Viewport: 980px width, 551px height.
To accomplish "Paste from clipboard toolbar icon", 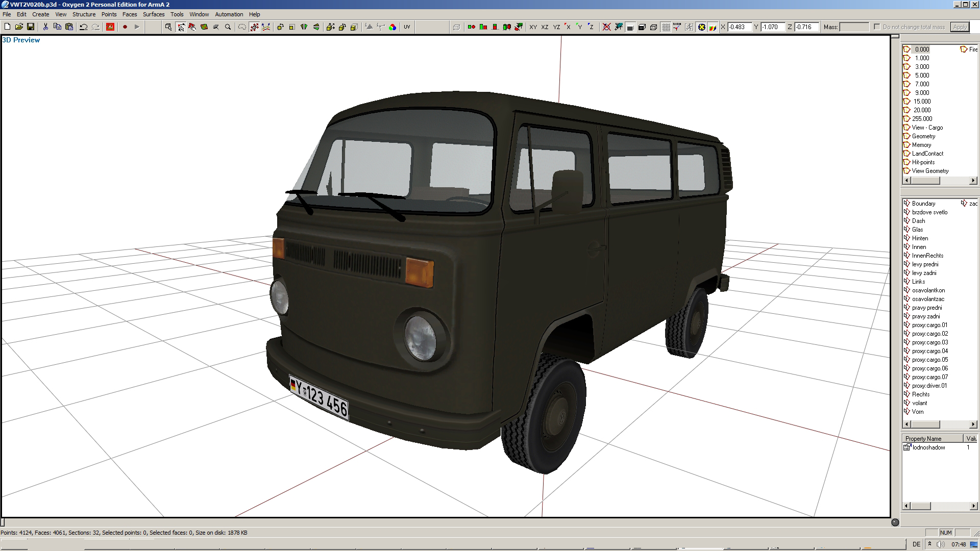I will [x=69, y=27].
